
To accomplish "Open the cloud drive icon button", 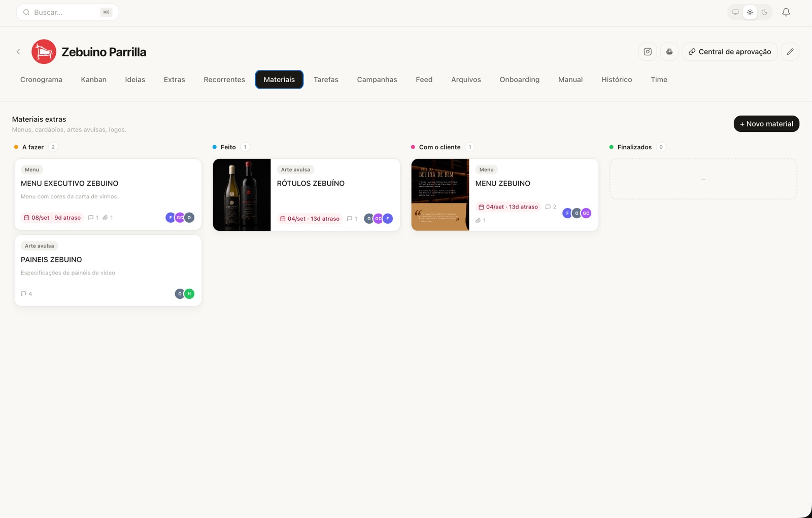I will pyautogui.click(x=669, y=52).
